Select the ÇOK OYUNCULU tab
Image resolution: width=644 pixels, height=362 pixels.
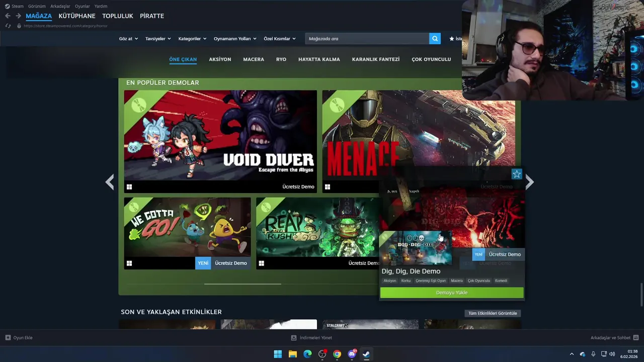[x=431, y=59]
